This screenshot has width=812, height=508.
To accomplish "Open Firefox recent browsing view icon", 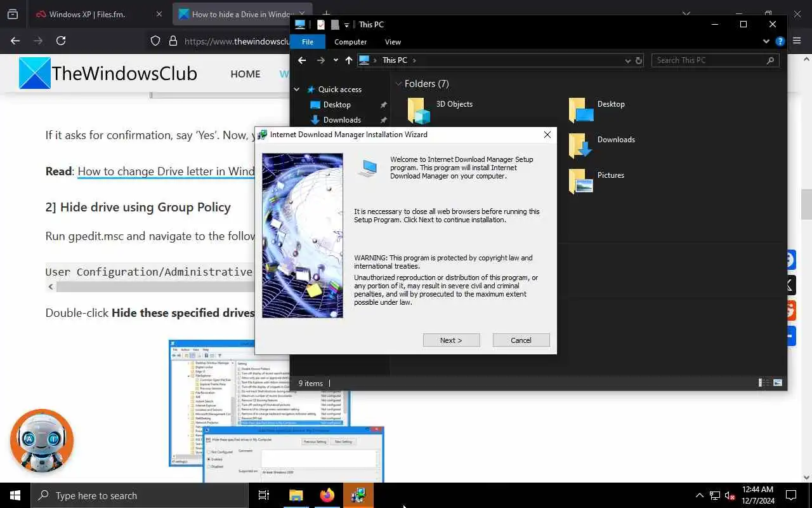I will coord(13,14).
